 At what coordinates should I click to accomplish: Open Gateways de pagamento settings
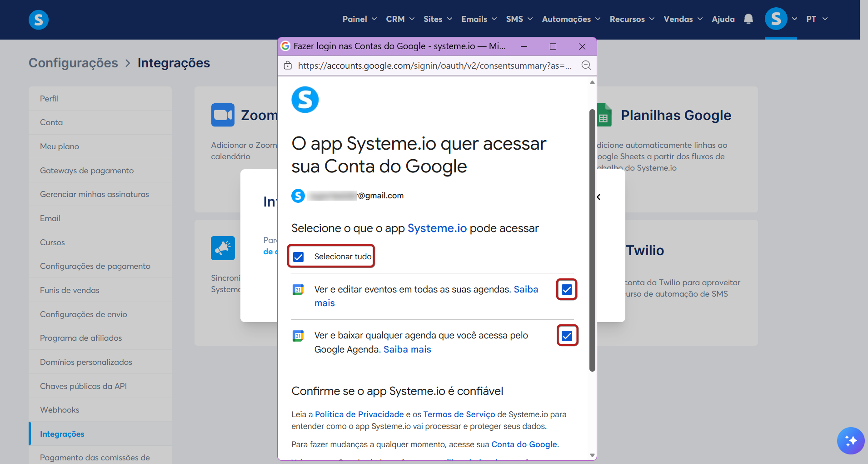coord(100,171)
